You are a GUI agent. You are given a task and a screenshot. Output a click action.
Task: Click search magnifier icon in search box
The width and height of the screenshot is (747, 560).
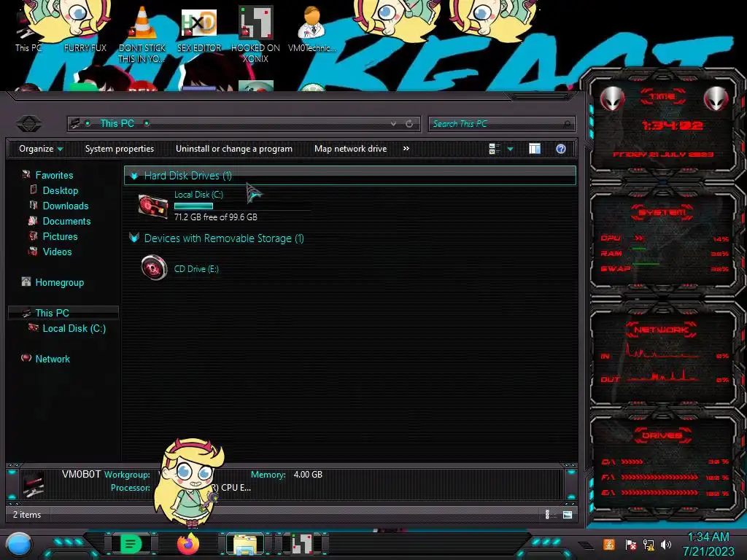click(567, 124)
